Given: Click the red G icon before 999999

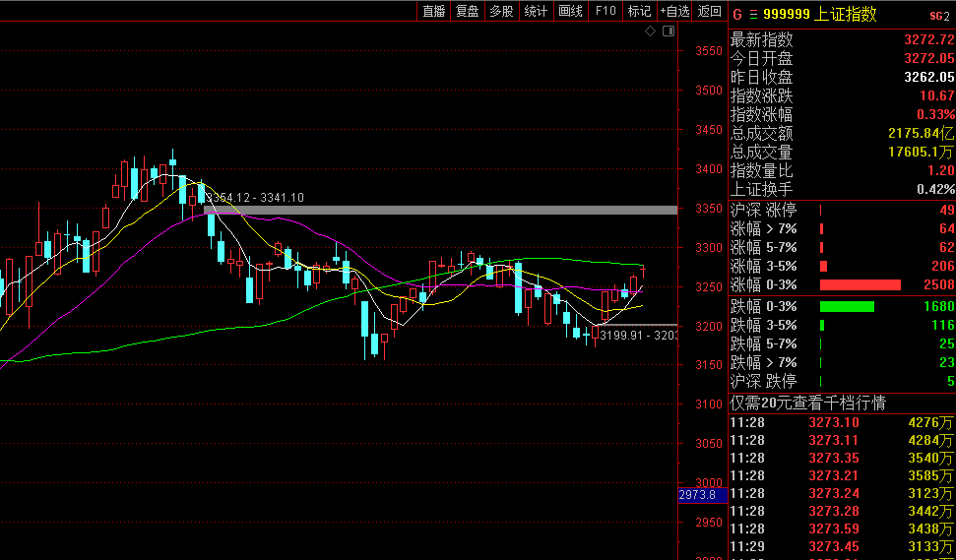Looking at the screenshot, I should coord(735,15).
